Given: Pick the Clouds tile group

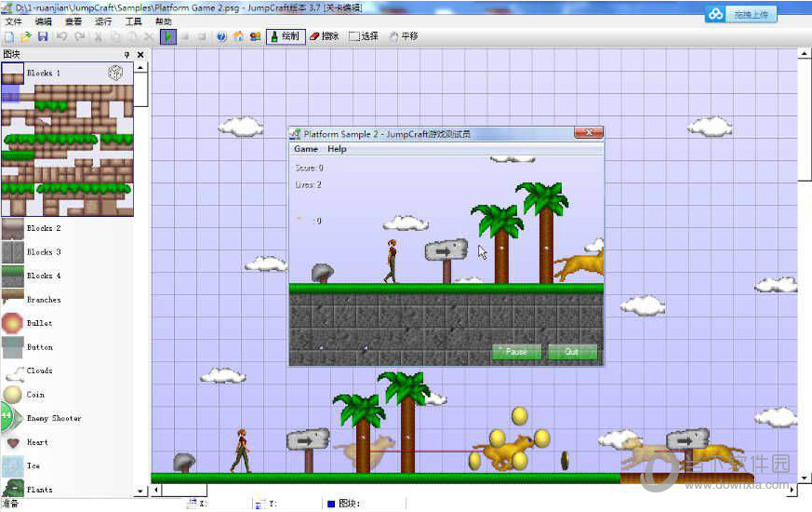Looking at the screenshot, I should click(x=67, y=371).
